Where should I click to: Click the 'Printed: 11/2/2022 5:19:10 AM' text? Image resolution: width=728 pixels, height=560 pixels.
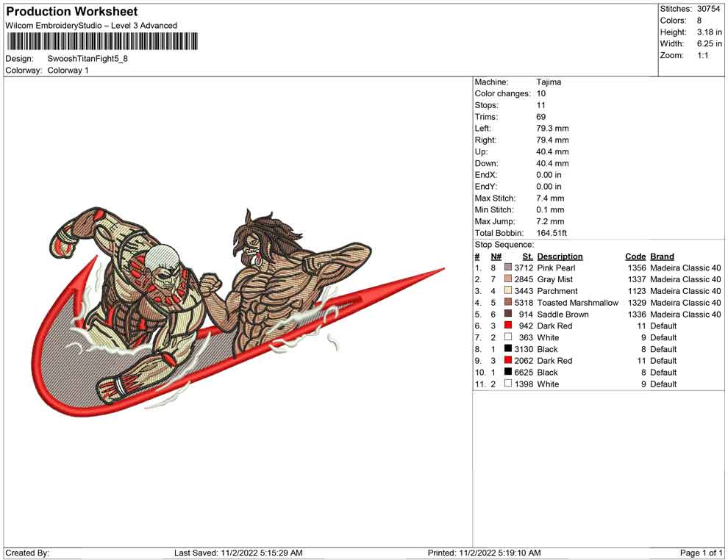coord(484,553)
